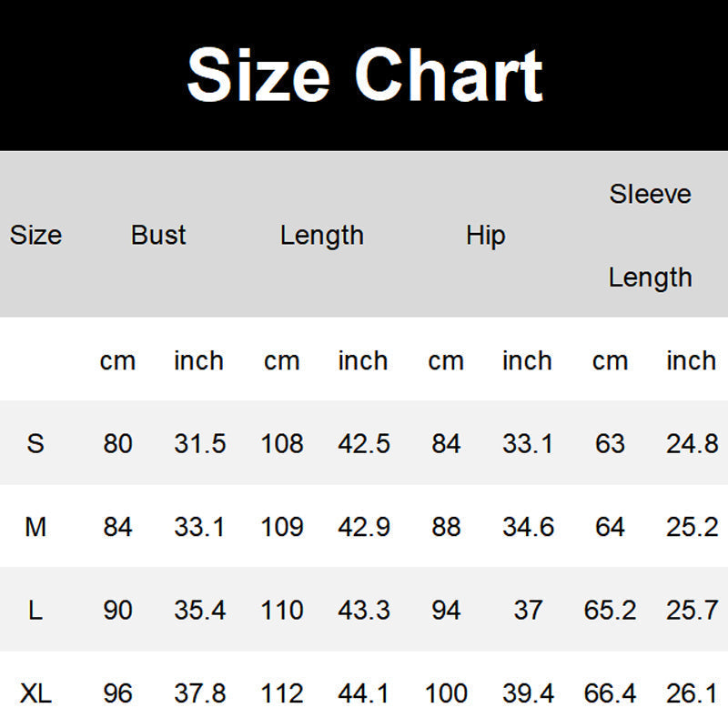Click the 96 cm bust value

117,694
